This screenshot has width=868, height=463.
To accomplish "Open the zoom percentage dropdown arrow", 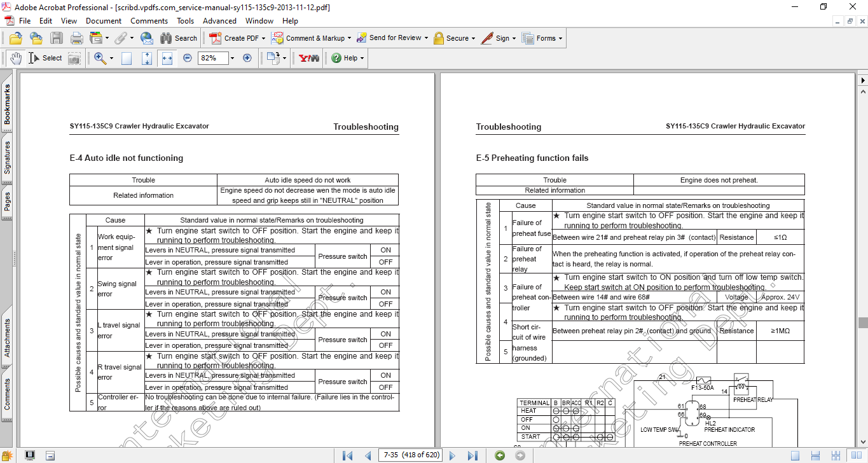I will [232, 58].
